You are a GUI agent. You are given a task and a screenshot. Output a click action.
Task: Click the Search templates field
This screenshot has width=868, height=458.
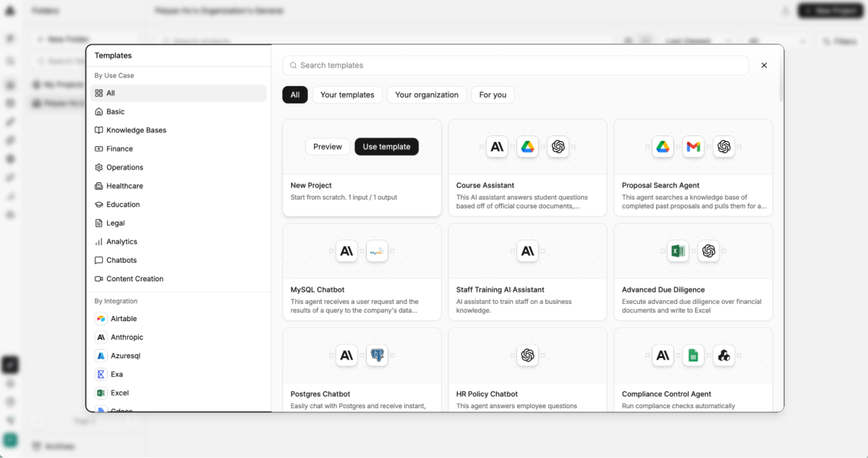coord(516,65)
